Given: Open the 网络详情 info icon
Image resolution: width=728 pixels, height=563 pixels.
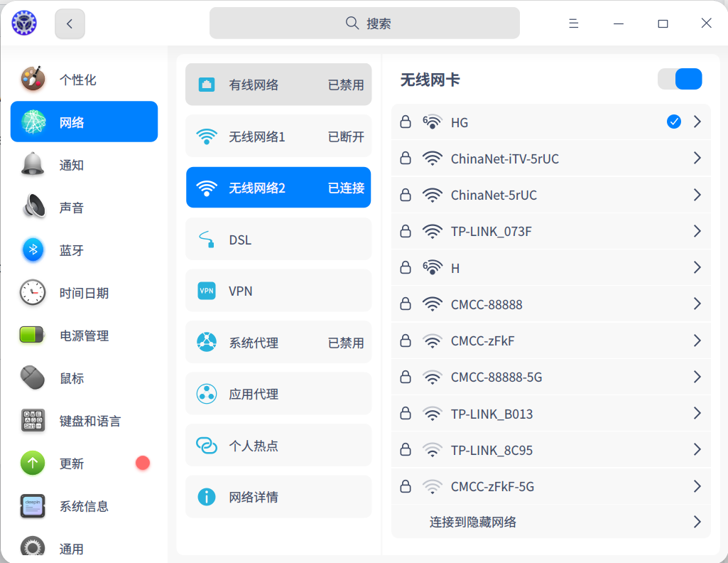Looking at the screenshot, I should tap(206, 496).
